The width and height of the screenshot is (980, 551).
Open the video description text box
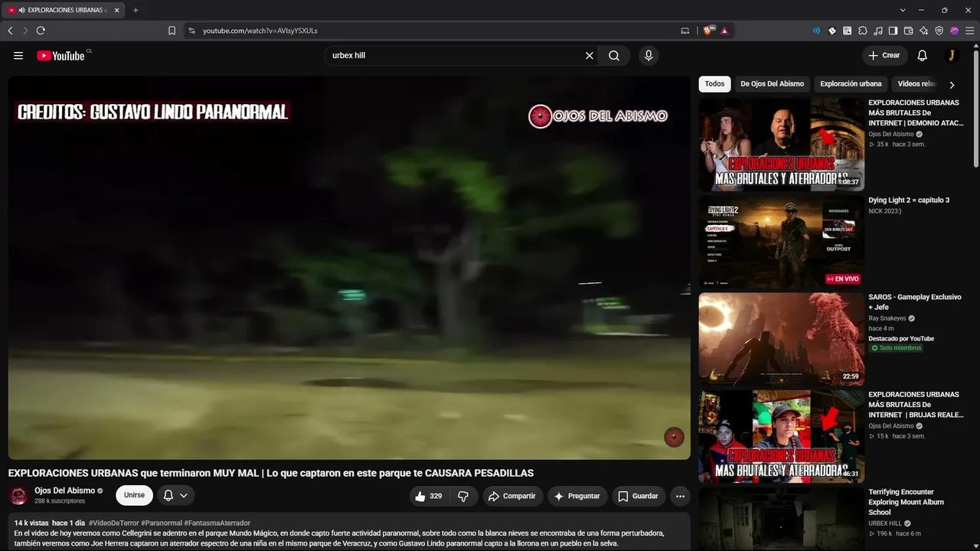coord(349,532)
